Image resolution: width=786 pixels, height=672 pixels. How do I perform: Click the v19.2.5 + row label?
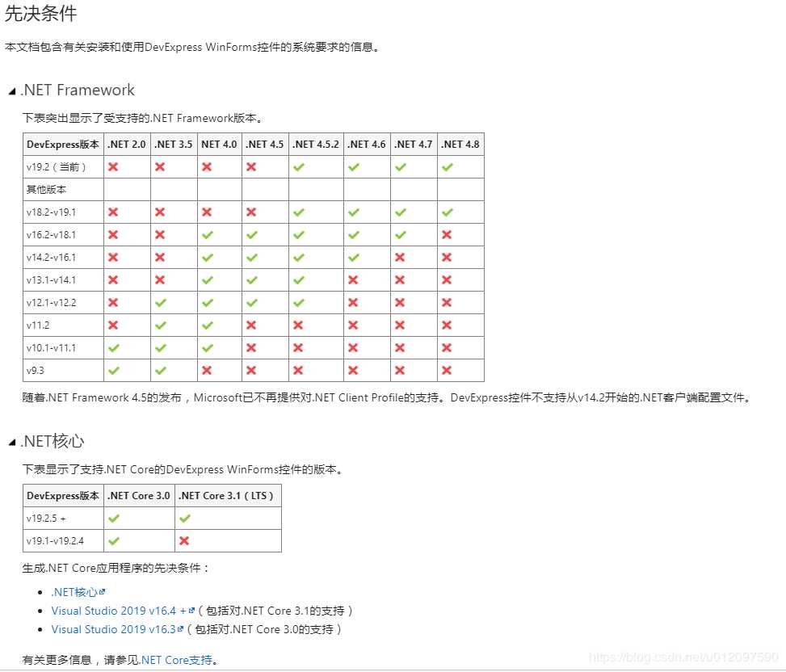point(46,519)
